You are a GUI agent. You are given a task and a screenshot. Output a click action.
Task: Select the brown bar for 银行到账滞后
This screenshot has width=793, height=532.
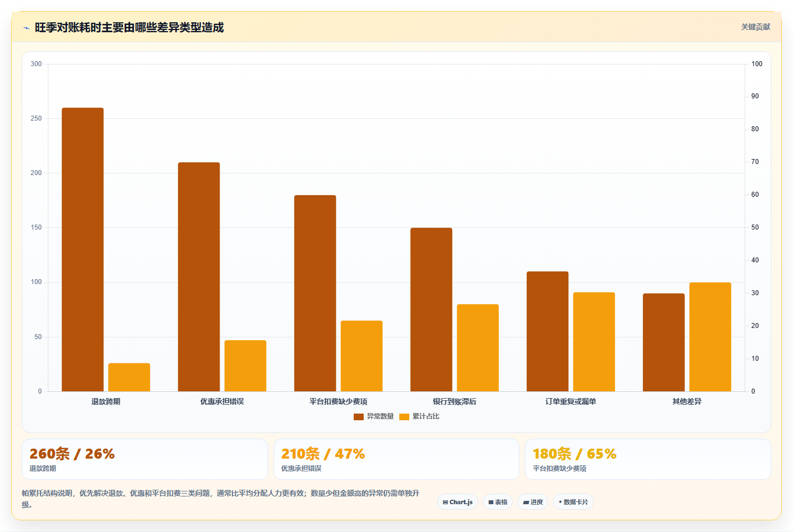[x=431, y=310]
